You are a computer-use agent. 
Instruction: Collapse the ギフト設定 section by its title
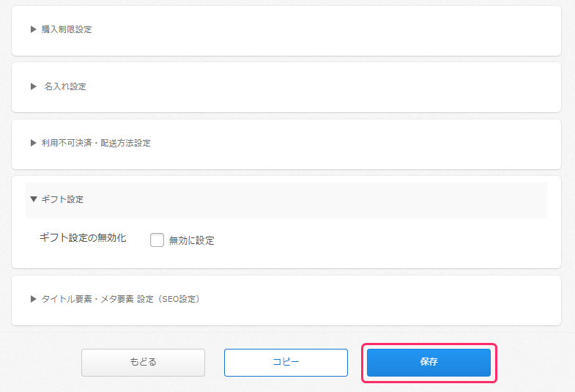click(62, 199)
